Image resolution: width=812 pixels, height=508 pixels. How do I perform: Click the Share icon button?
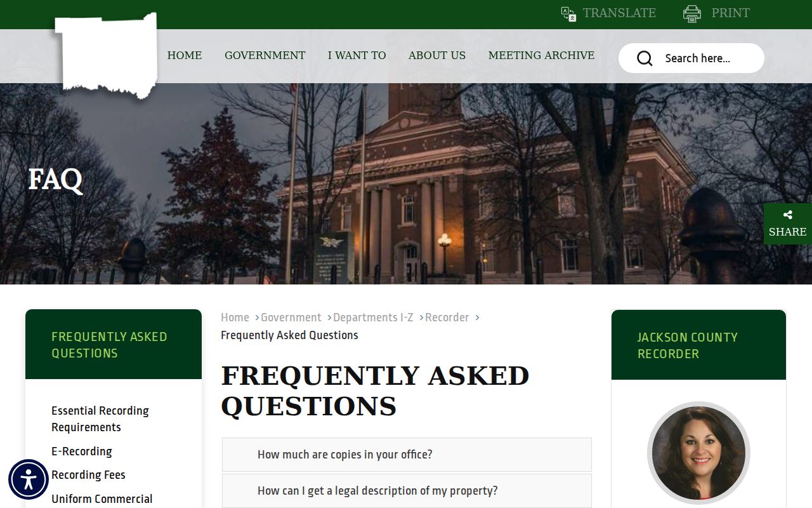(x=788, y=224)
